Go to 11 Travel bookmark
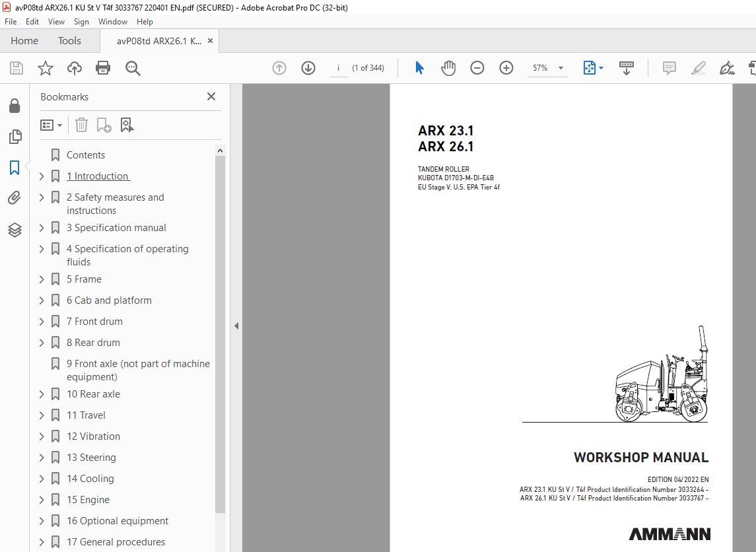 click(x=86, y=415)
